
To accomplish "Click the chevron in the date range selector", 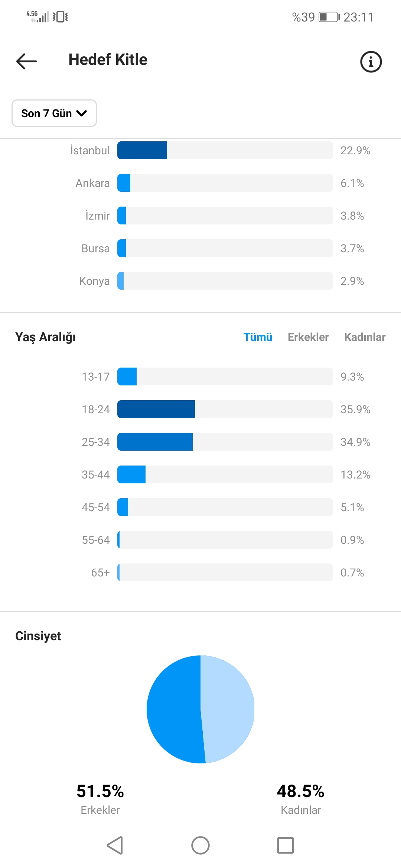I will coord(81,113).
